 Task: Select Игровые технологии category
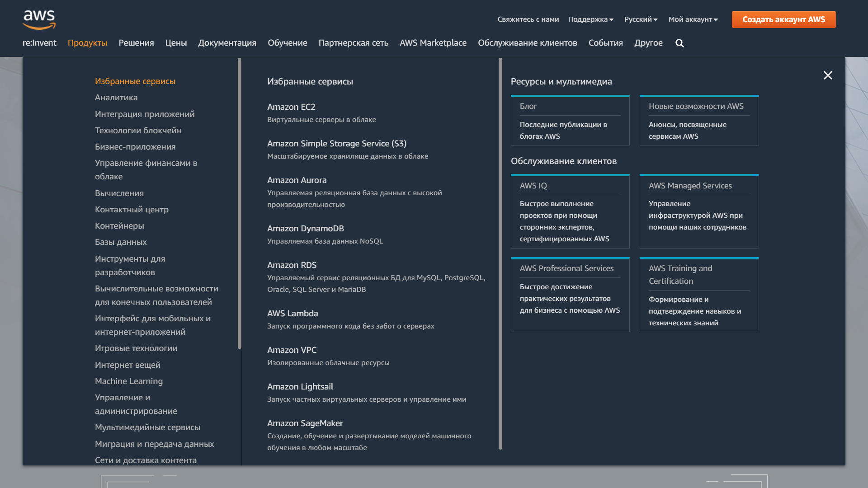coord(136,348)
